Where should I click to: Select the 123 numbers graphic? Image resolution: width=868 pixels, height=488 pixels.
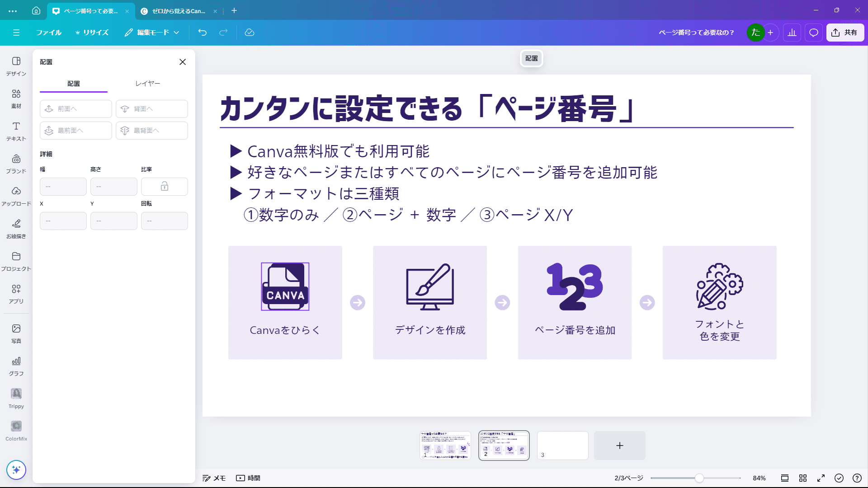(x=575, y=286)
